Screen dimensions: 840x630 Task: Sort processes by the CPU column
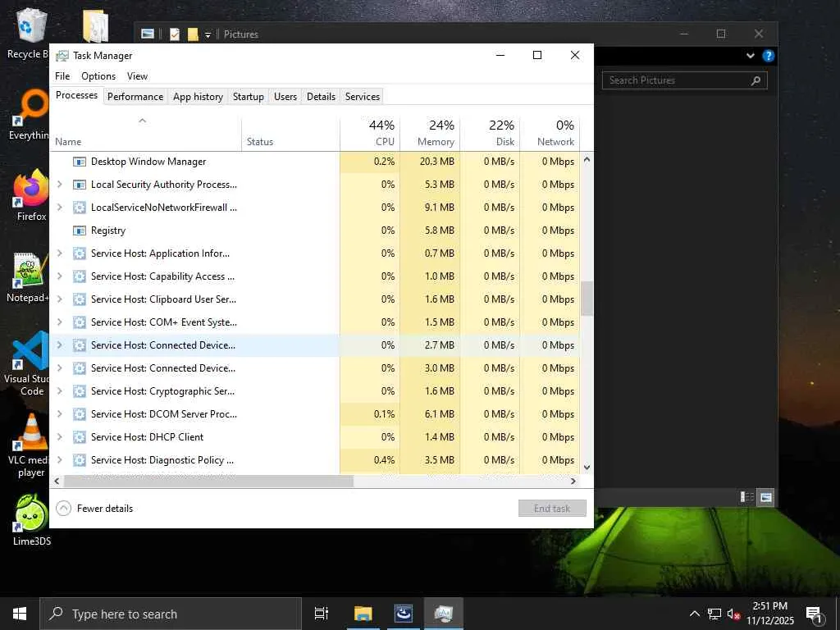point(370,133)
